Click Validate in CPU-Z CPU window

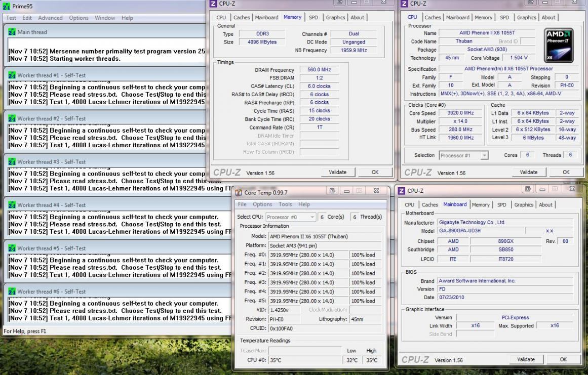pyautogui.click(x=529, y=172)
